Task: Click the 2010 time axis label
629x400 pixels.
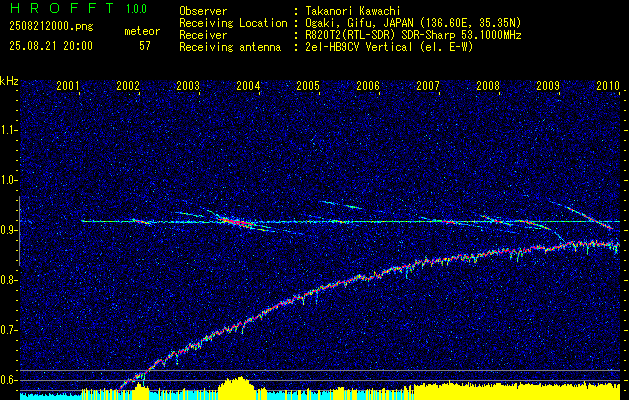Action: pyautogui.click(x=608, y=85)
